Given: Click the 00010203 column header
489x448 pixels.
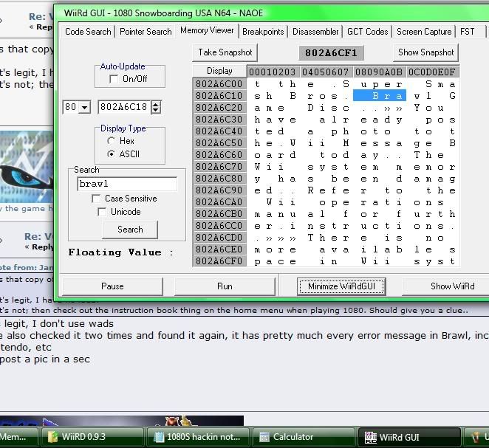Looking at the screenshot, I should [273, 72].
